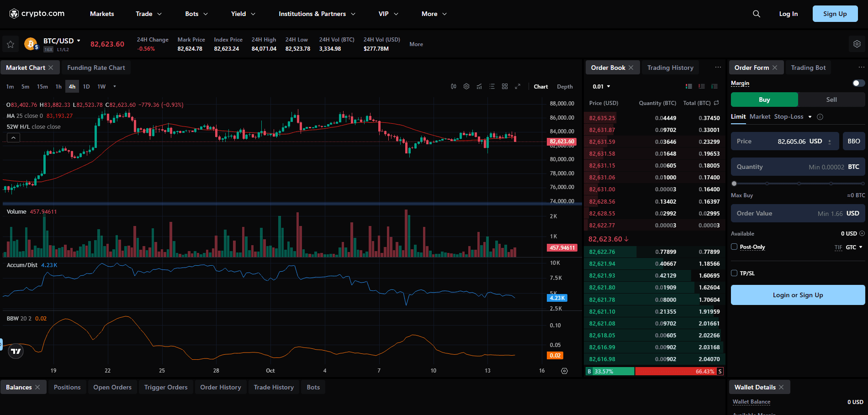Open Order Book panel options dots
This screenshot has height=415, width=868.
click(718, 67)
